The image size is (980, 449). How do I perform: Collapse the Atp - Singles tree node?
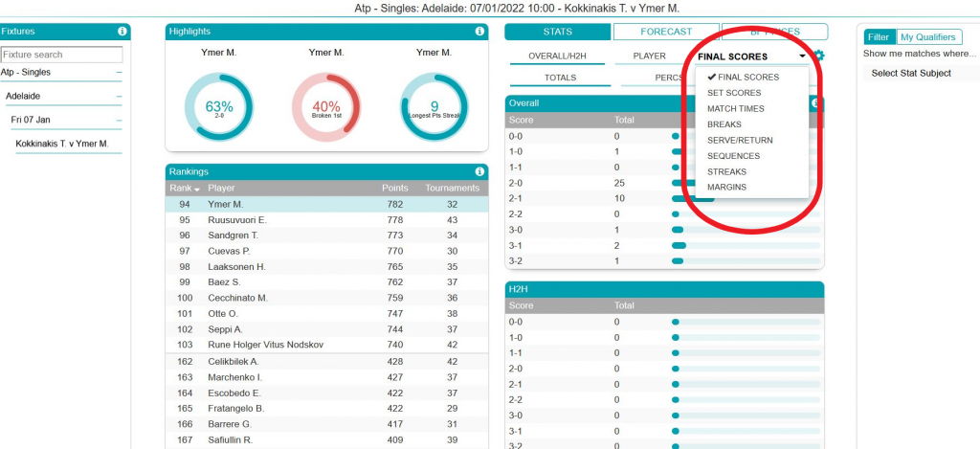[x=119, y=73]
